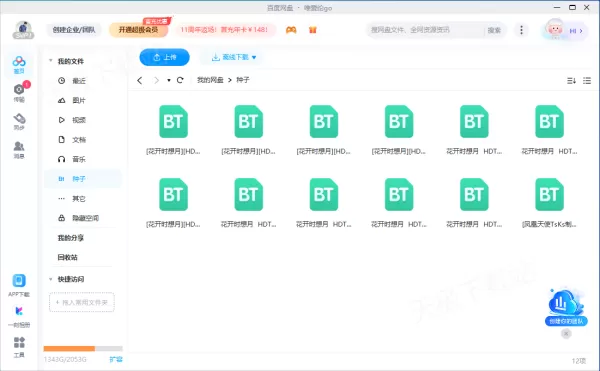
Task: Click the 扩容 expand storage link
Action: pyautogui.click(x=116, y=359)
